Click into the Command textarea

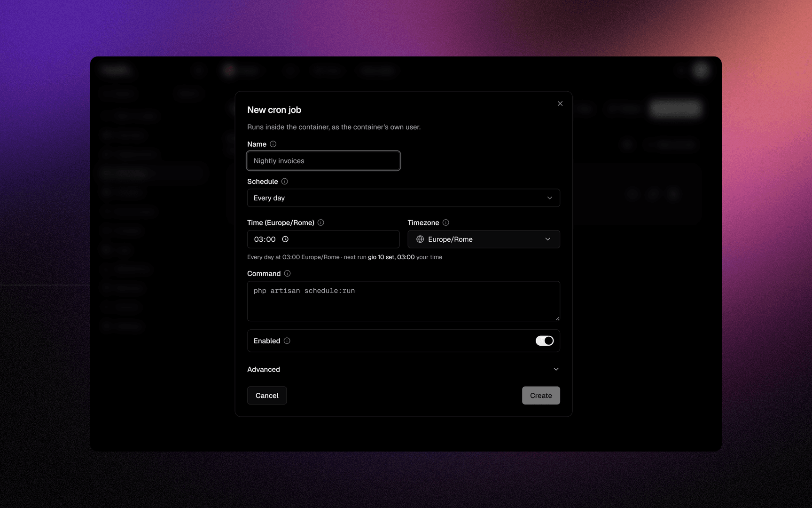coord(403,301)
